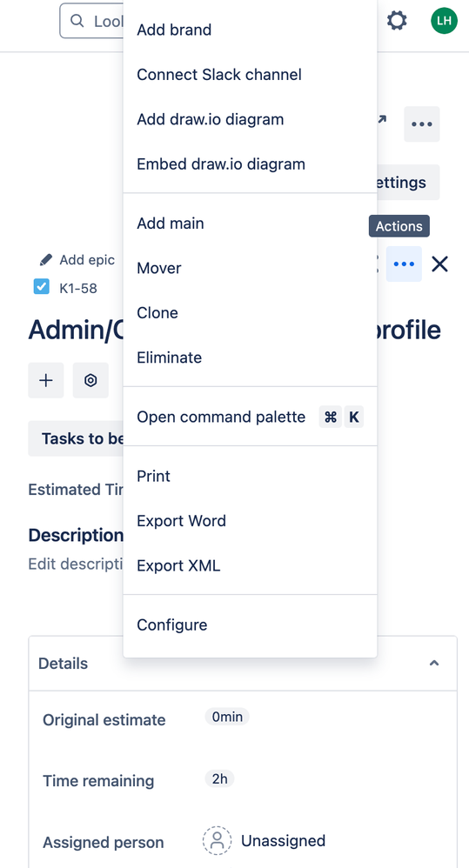Choose Print from the menu
Screen dimensions: 469x868
[251, 476]
